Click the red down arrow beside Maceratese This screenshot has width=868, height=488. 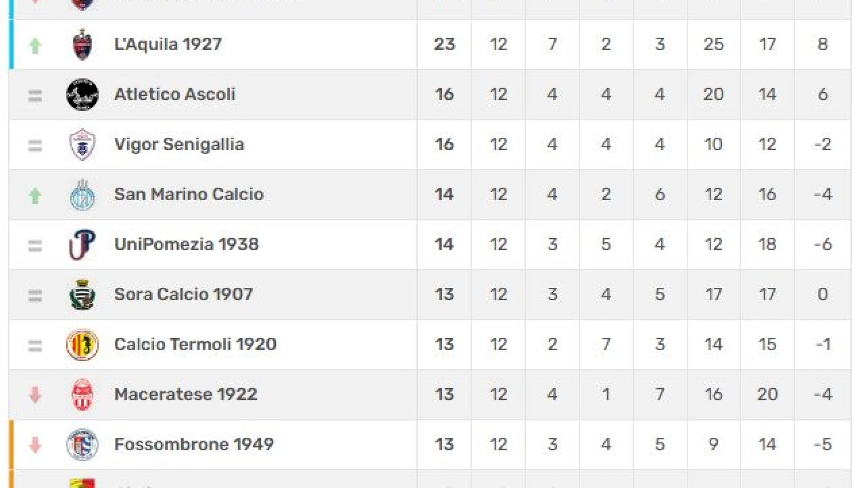coord(35,394)
